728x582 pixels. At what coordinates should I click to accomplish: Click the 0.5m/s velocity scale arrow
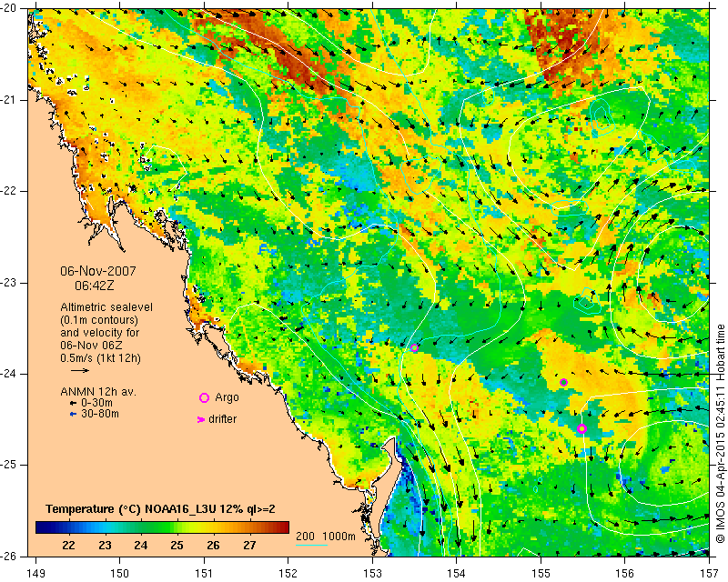[80, 370]
